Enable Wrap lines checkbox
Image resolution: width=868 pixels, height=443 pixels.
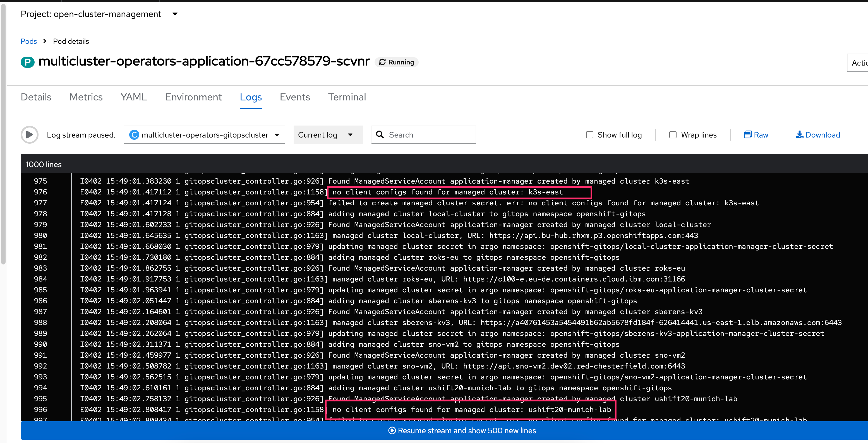(673, 135)
